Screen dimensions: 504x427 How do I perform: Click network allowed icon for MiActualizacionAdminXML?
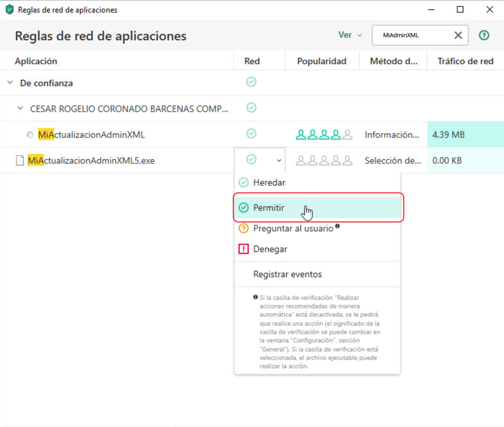click(251, 133)
